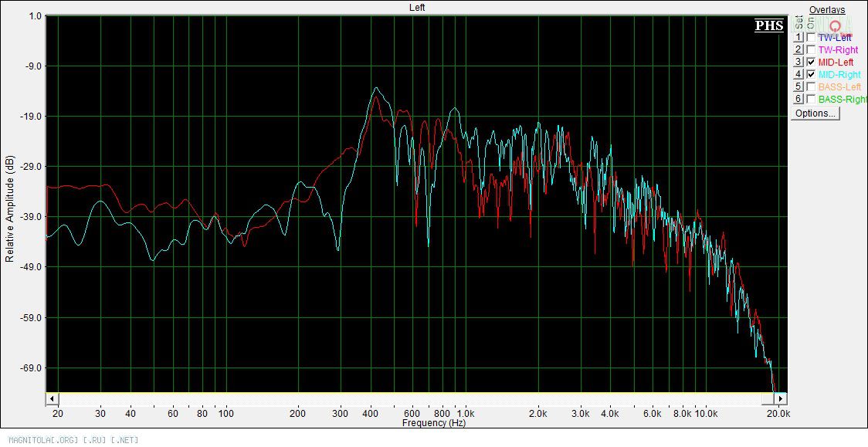The image size is (868, 447).
Task: Click the Relative Amplitude (dB) axis label
Action: click(x=10, y=208)
